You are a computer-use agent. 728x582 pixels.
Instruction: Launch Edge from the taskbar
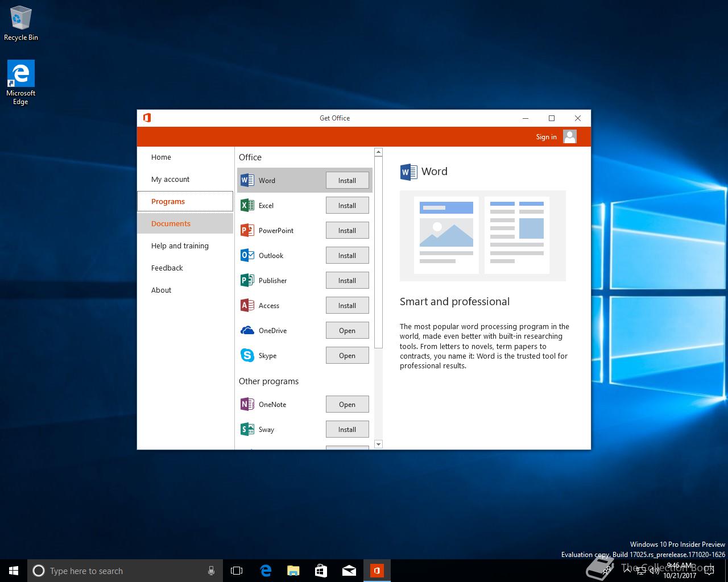266,571
